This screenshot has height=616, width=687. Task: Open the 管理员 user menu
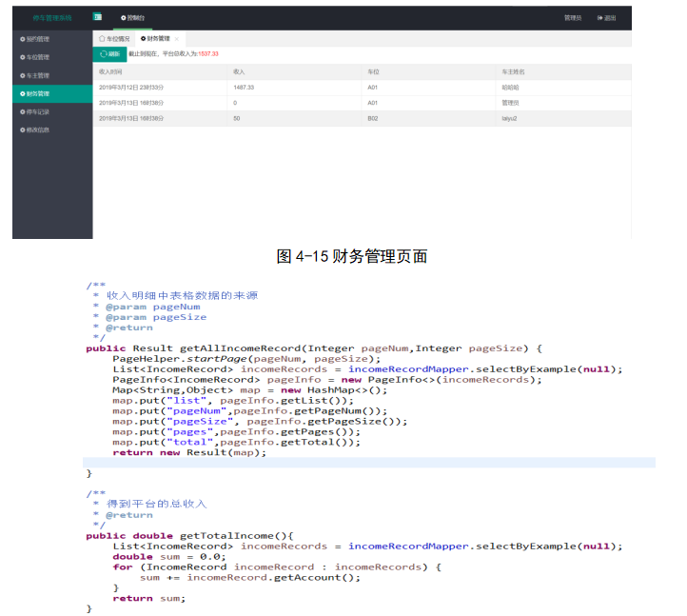573,18
